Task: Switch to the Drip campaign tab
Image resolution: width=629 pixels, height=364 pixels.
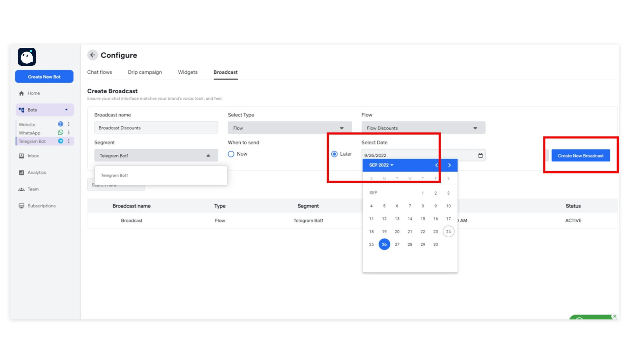Action: [x=145, y=72]
